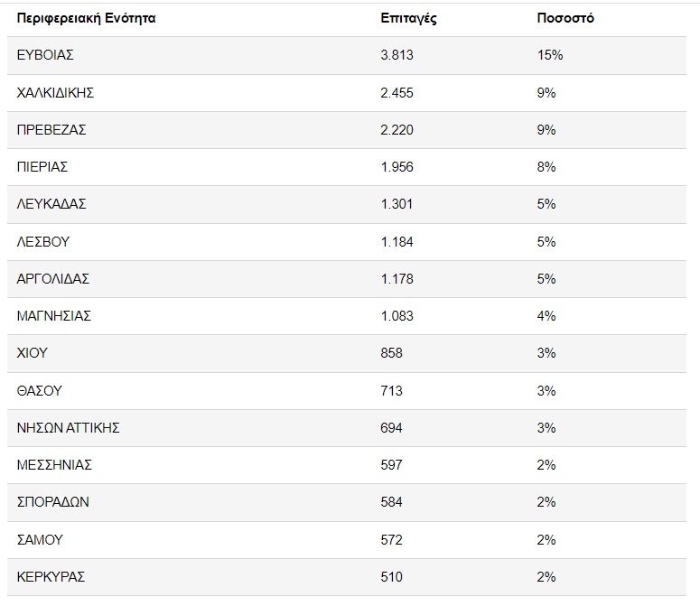Click the 8% percentage for ΠΙΕΡΙΑΣ
700x606 pixels.
tap(546, 167)
